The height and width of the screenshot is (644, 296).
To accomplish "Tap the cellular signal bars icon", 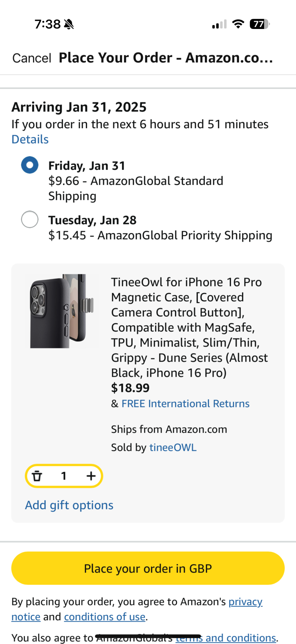I will click(x=219, y=24).
